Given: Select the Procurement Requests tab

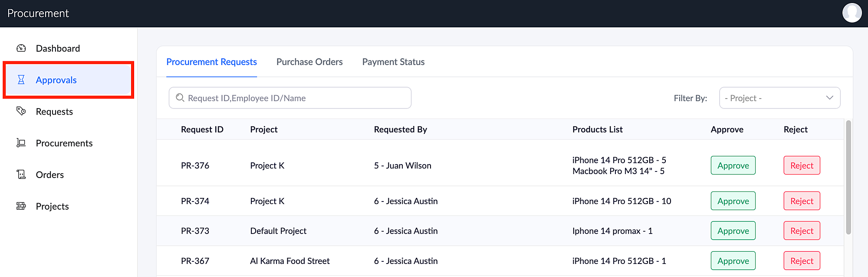Looking at the screenshot, I should coord(211,62).
